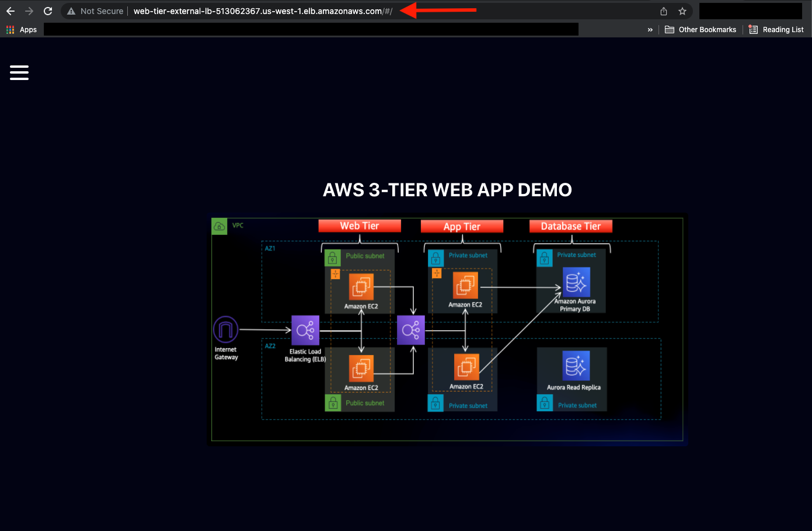Bookmark this page with the star
812x531 pixels.
coord(682,11)
